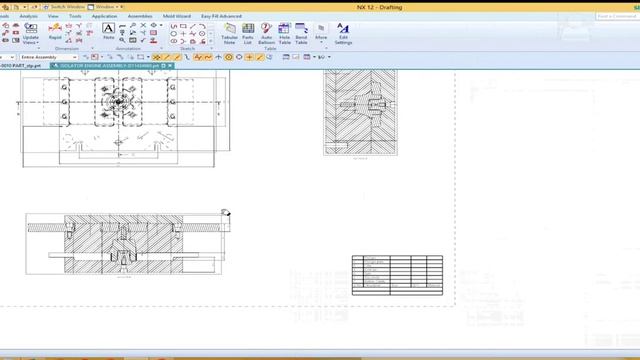Select the upper-right section drawing view
Viewport: 640px width, 360px height.
click(360, 112)
